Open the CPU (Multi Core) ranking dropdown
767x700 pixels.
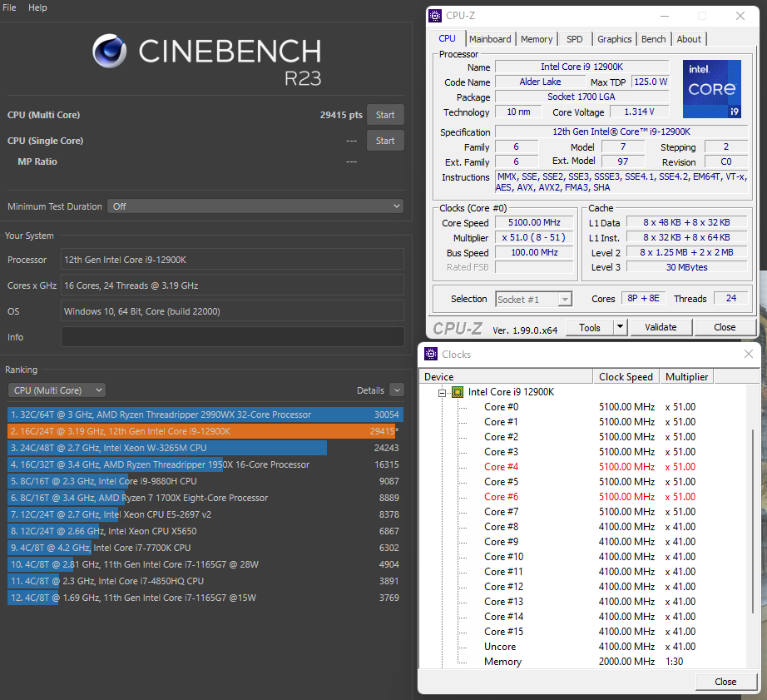tap(57, 390)
